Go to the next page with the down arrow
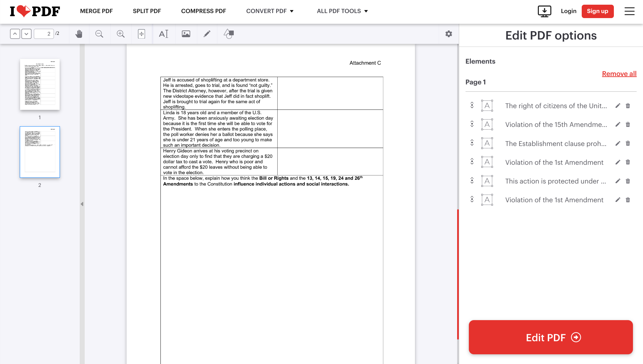This screenshot has width=643, height=364. 26,33
